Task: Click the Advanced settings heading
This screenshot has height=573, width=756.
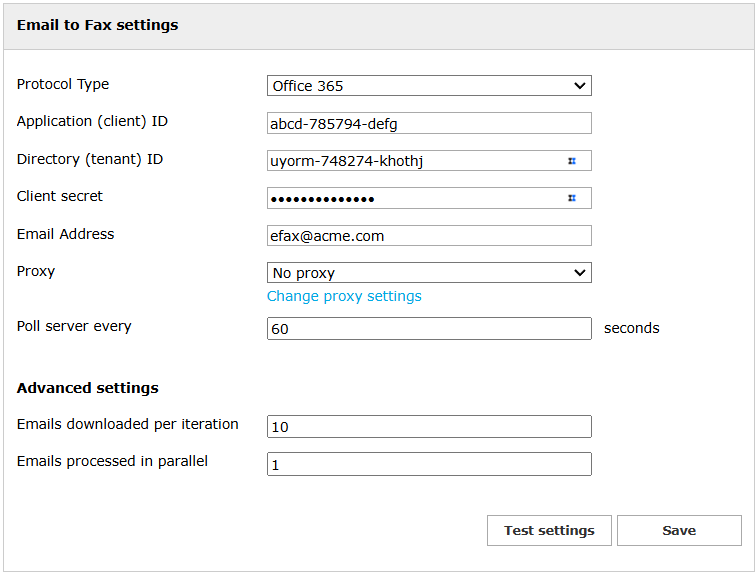Action: [x=88, y=388]
